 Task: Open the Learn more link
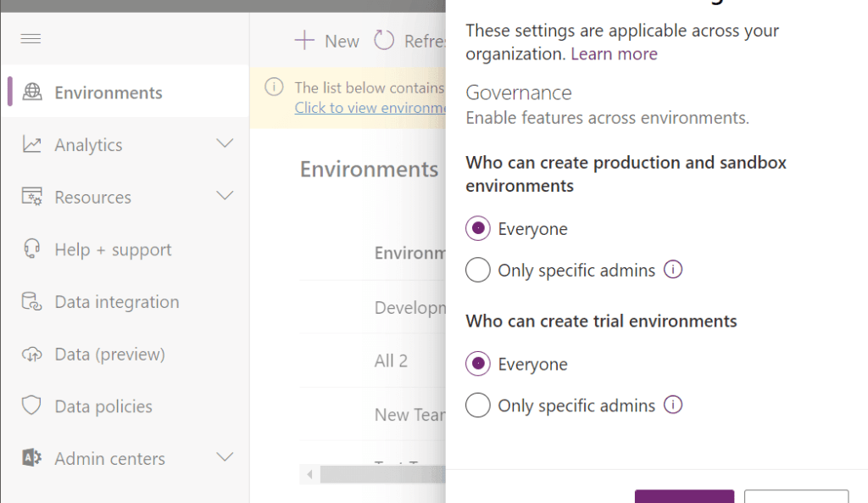pos(614,53)
